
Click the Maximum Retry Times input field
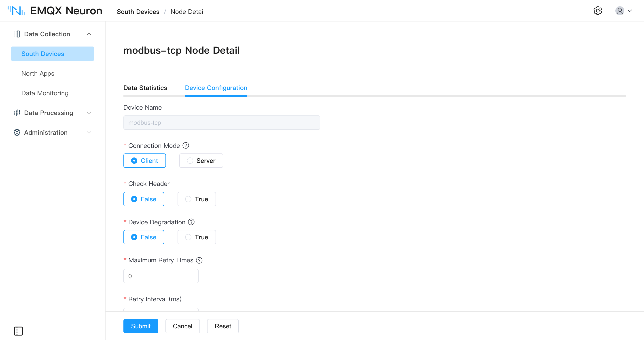coord(161,276)
